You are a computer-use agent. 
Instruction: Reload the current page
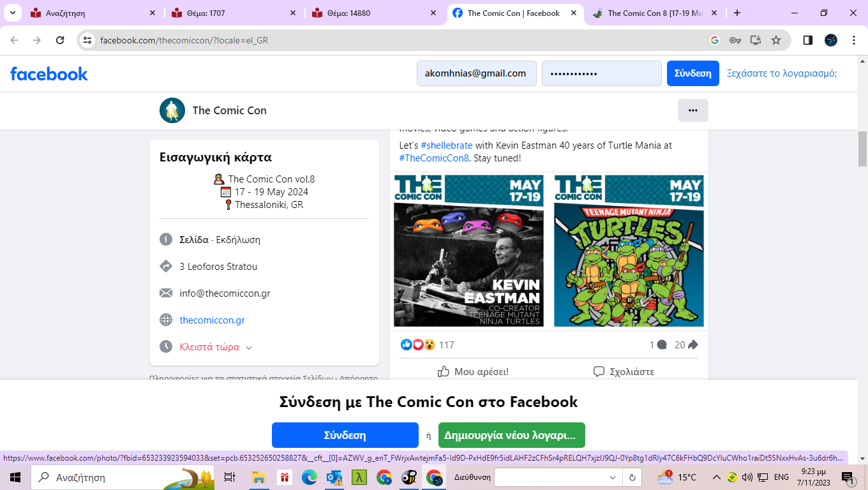(60, 40)
